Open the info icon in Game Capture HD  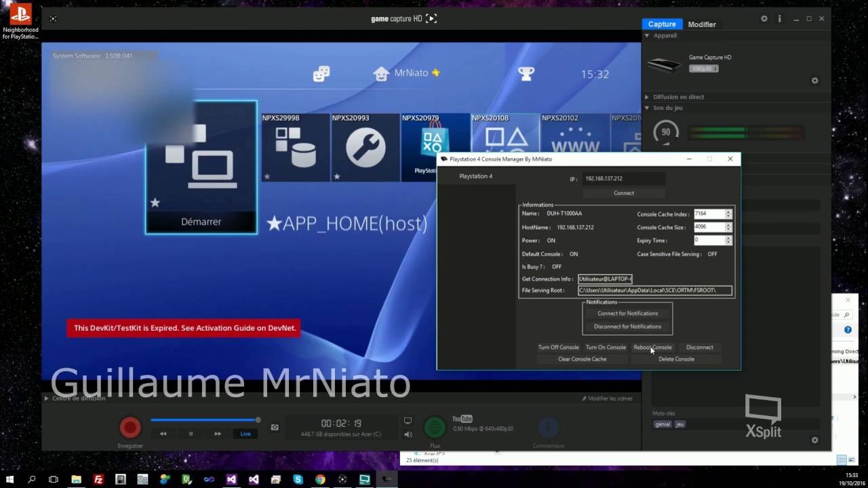click(779, 19)
